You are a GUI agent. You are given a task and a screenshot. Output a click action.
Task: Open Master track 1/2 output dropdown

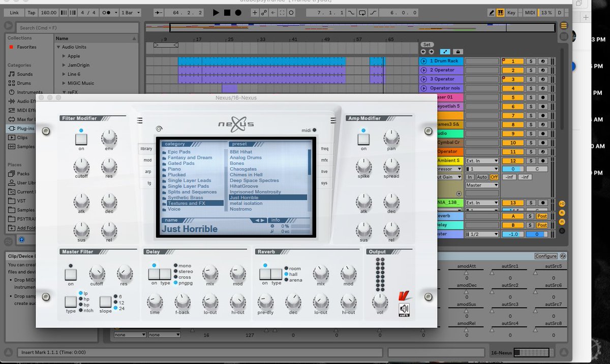pyautogui.click(x=482, y=234)
